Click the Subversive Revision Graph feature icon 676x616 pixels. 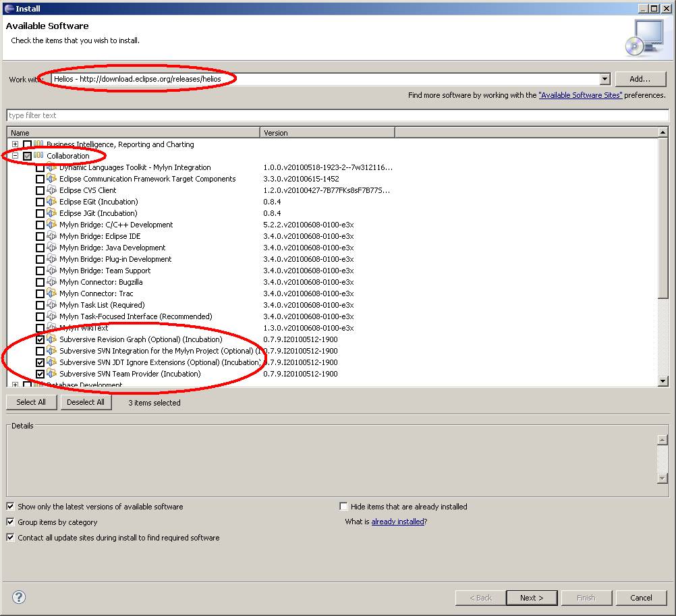[52, 339]
